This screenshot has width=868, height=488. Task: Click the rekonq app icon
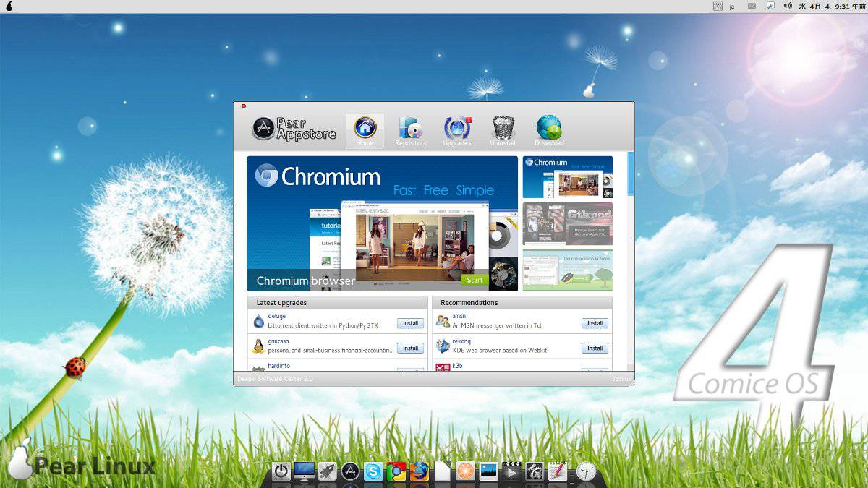[443, 346]
